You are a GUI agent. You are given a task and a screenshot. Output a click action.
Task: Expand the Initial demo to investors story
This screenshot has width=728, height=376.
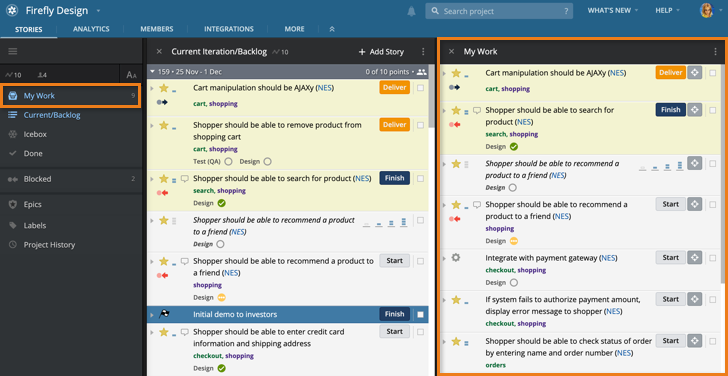[x=152, y=315]
